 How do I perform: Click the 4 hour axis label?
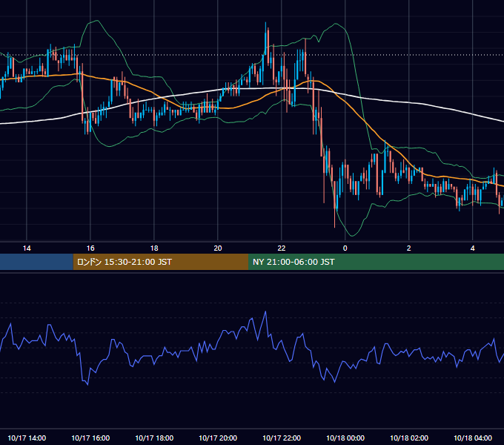pyautogui.click(x=472, y=248)
